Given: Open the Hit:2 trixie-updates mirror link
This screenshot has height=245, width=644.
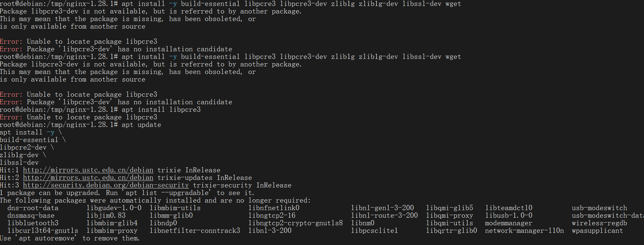Looking at the screenshot, I should tap(88, 178).
